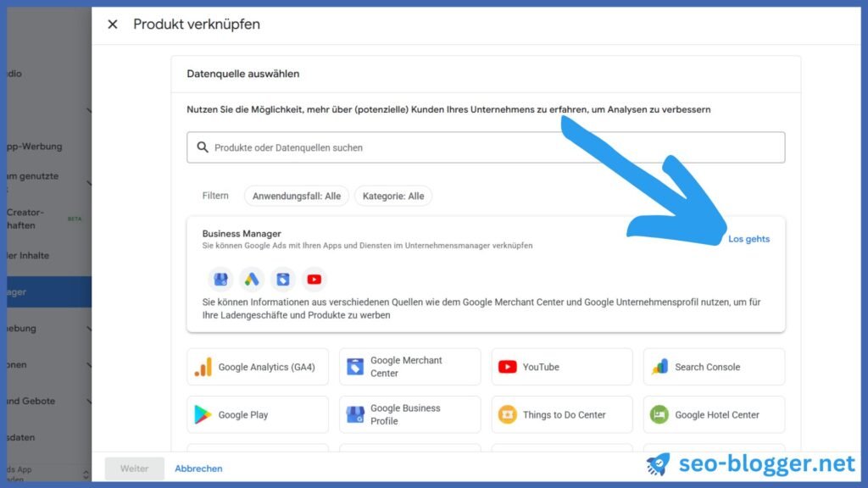Select the Google Business Profile card

coord(409,414)
